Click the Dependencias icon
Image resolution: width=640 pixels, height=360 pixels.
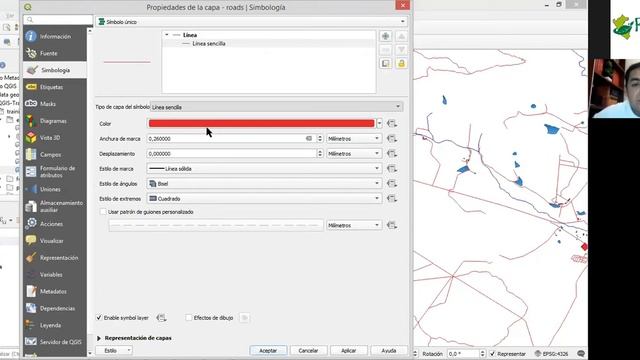click(31, 308)
